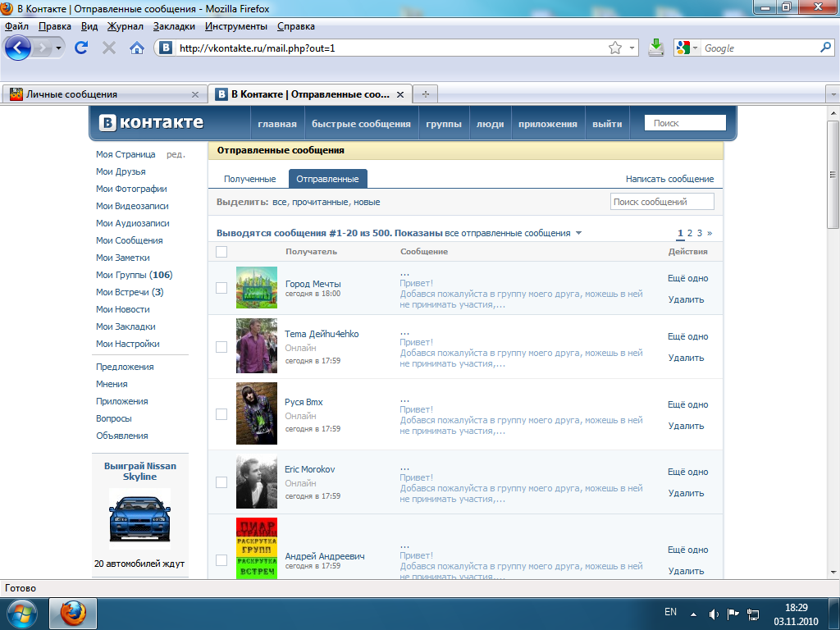Close the Личные сообщения tab
This screenshot has height=630, width=840.
coord(195,94)
